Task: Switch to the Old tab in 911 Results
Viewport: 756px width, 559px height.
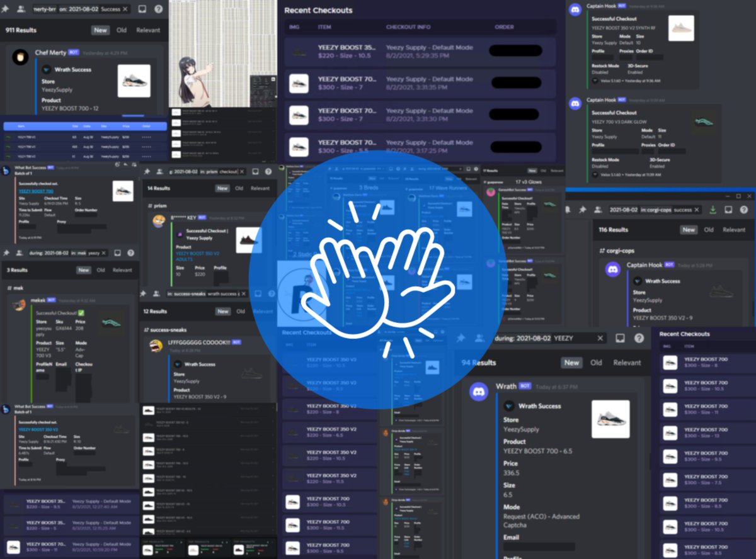Action: pyautogui.click(x=121, y=30)
